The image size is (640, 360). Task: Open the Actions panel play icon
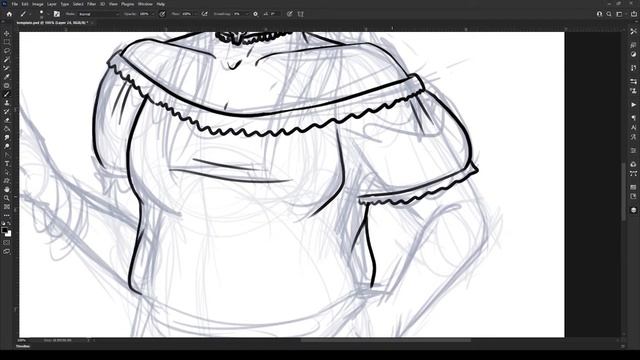coord(633,105)
